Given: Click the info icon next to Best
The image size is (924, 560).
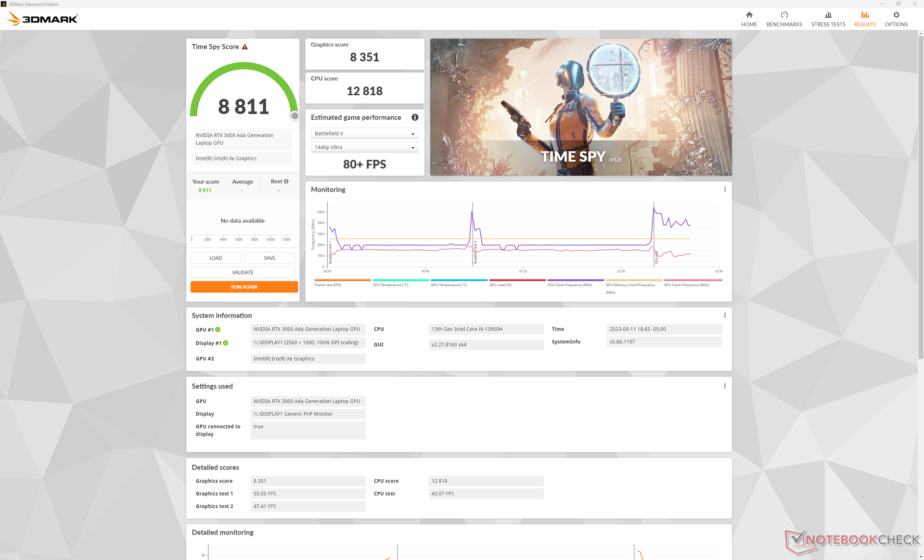Looking at the screenshot, I should tap(286, 181).
